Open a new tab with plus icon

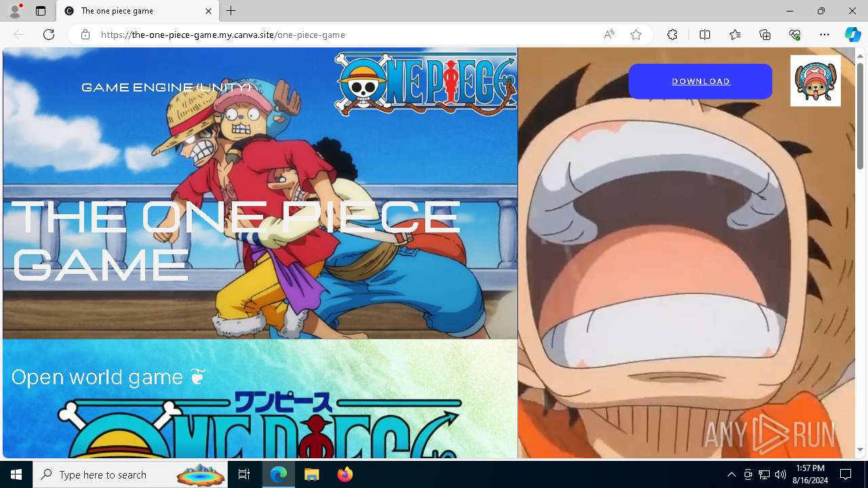(x=231, y=11)
